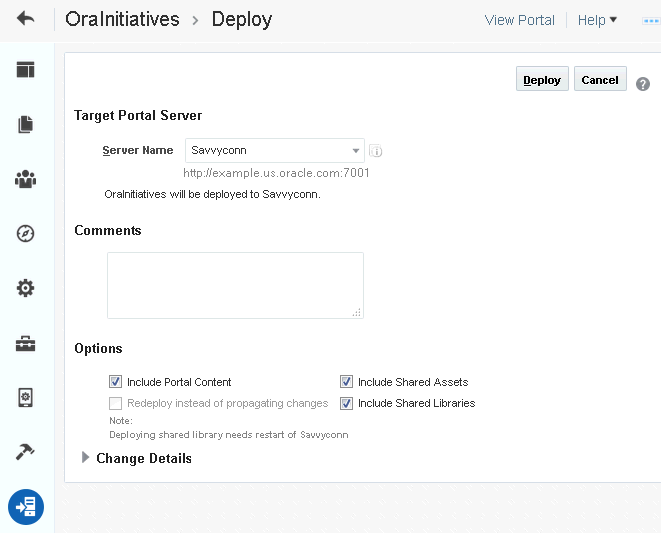
Task: Click the back arrow icon
Action: click(25, 19)
